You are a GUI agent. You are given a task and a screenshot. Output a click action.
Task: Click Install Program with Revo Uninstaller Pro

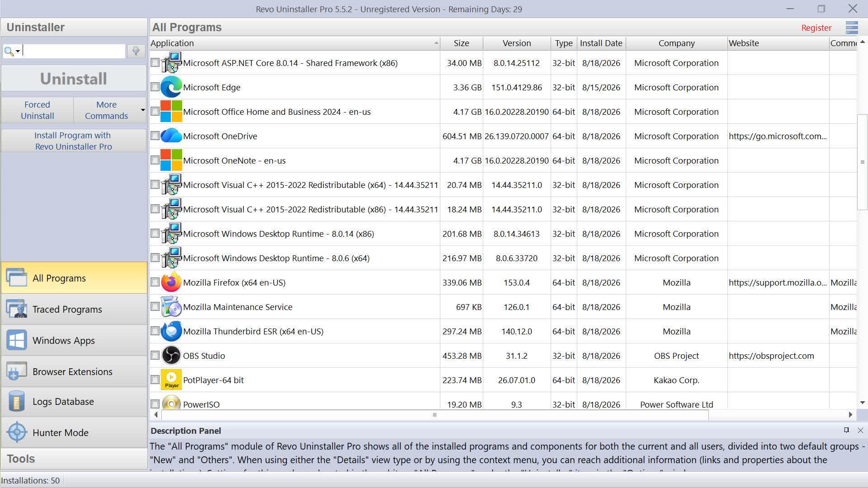click(74, 141)
